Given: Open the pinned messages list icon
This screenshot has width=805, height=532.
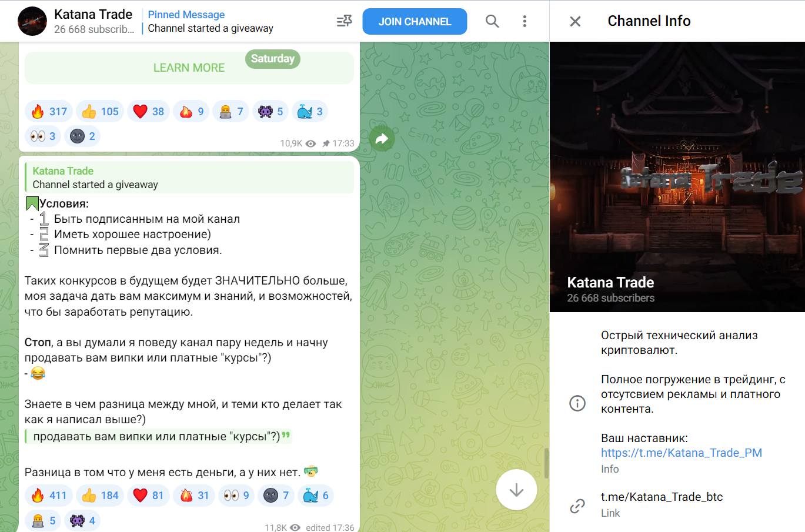Looking at the screenshot, I should pyautogui.click(x=344, y=21).
